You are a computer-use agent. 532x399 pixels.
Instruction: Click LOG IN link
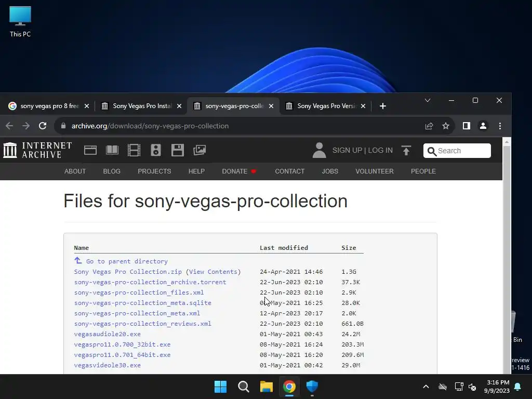tap(380, 150)
